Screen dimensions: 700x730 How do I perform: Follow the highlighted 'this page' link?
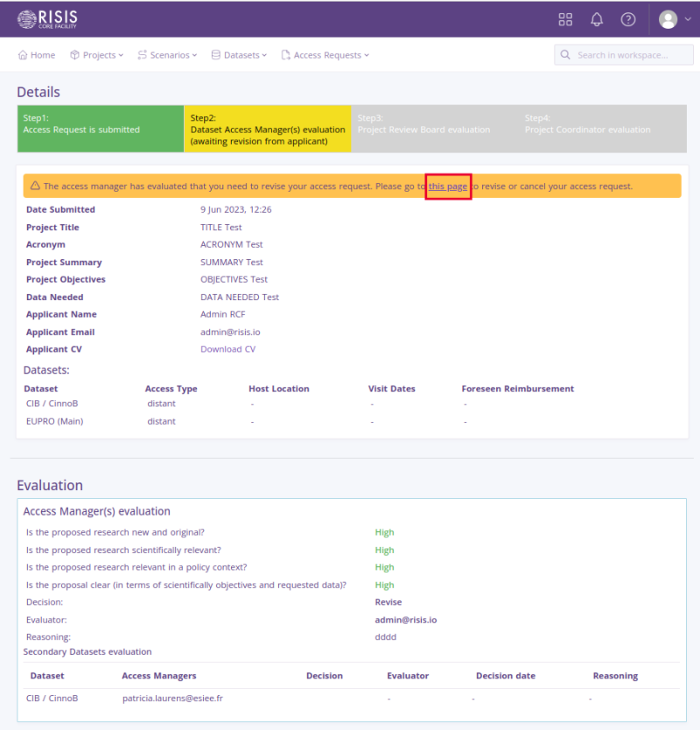(x=448, y=186)
